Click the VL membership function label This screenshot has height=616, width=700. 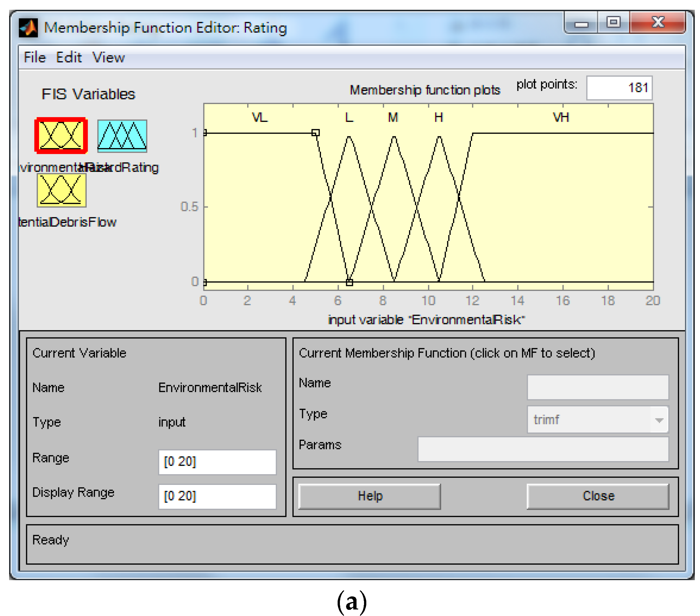point(259,117)
